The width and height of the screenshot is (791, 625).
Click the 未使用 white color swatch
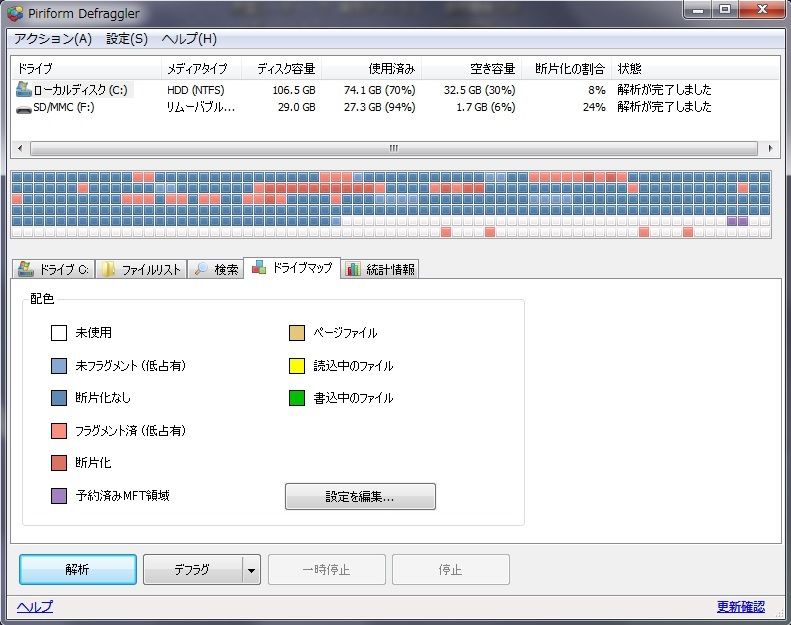coord(59,333)
